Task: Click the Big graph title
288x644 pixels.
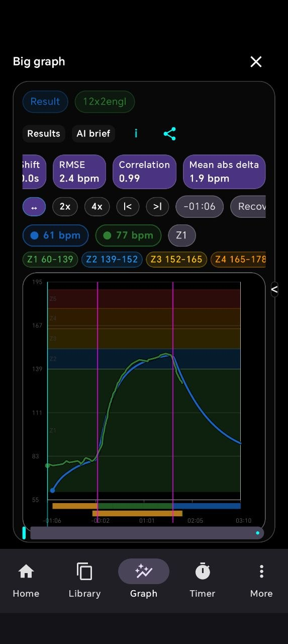Action: pyautogui.click(x=39, y=62)
